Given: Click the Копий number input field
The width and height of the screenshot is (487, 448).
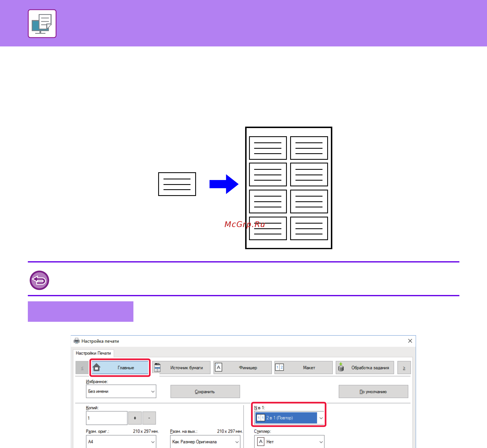Looking at the screenshot, I should pos(107,418).
